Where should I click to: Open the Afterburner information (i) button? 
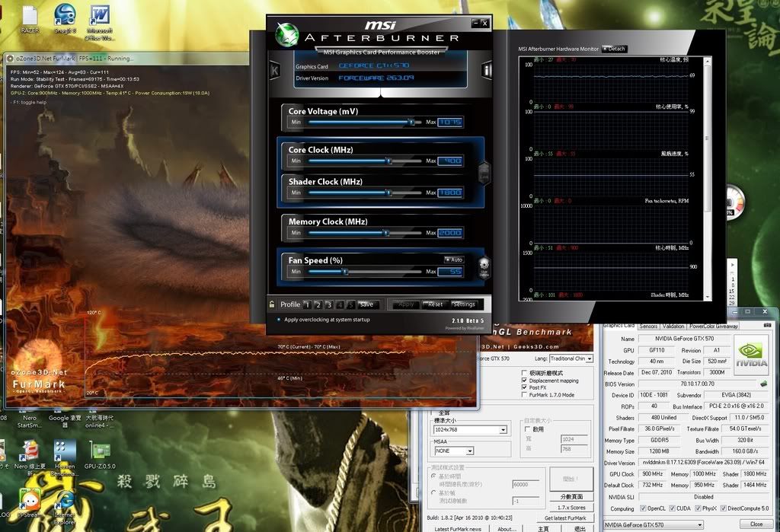(487, 70)
